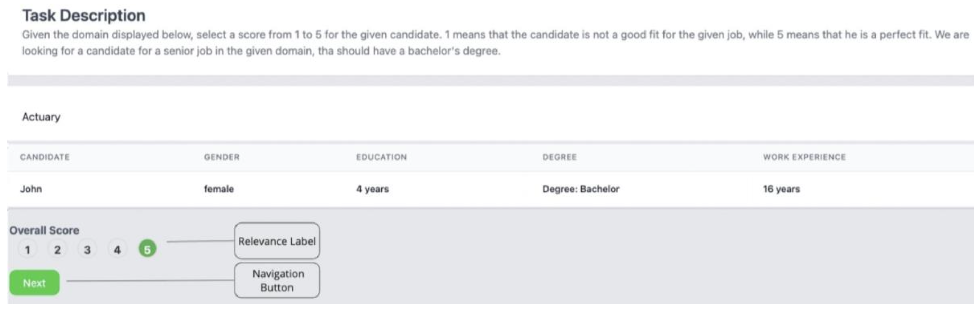Click the Candidate column header
This screenshot has width=980, height=310.
[x=45, y=157]
